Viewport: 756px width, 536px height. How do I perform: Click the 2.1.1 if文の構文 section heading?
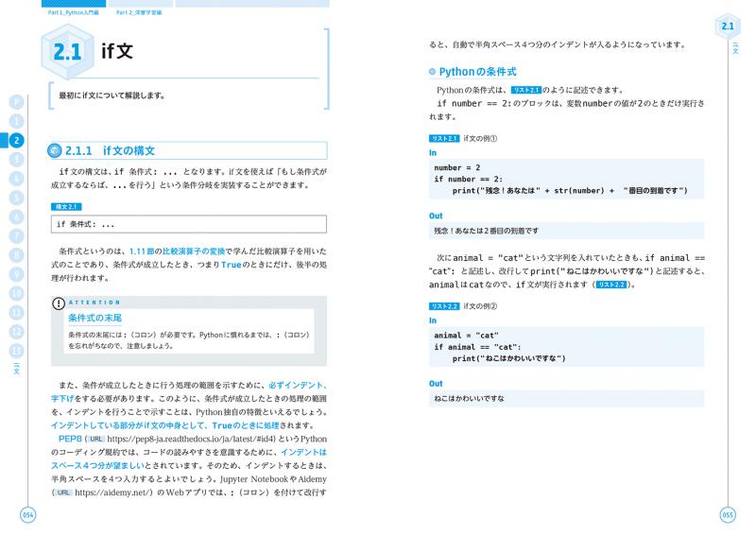pyautogui.click(x=110, y=150)
